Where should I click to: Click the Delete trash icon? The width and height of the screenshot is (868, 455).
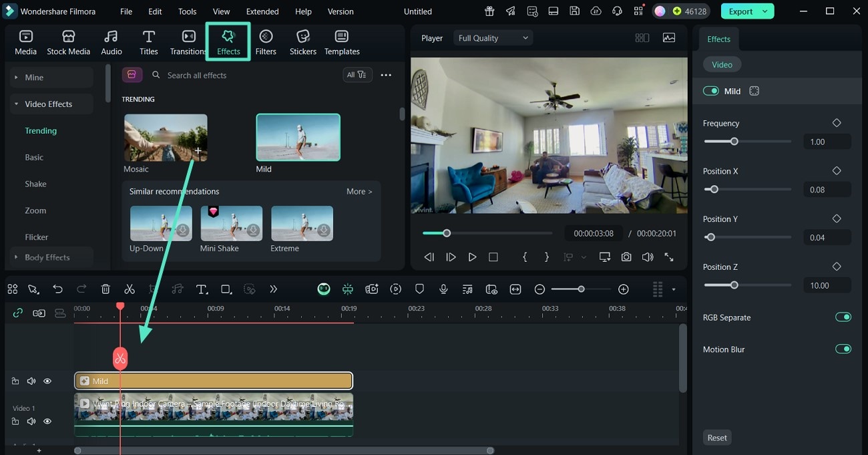point(105,289)
